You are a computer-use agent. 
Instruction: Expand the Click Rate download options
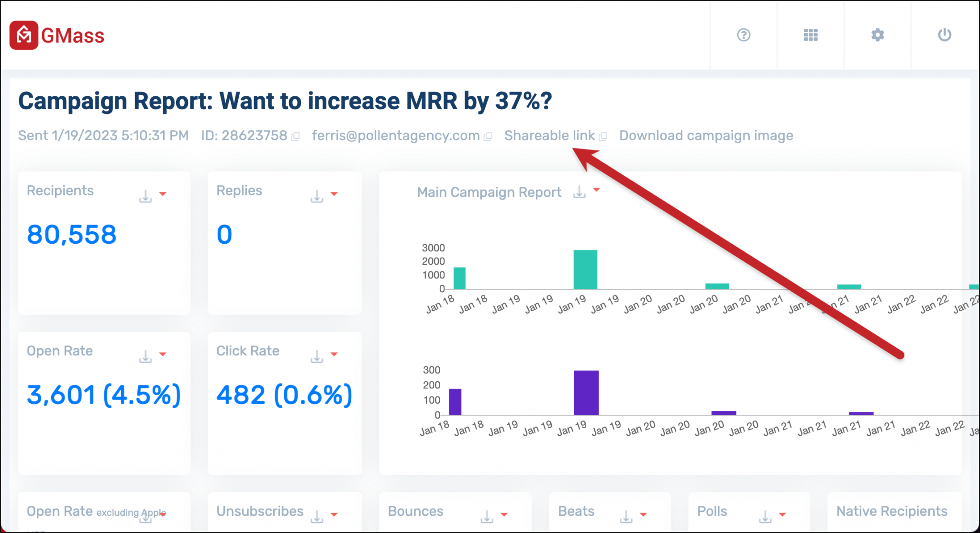334,355
